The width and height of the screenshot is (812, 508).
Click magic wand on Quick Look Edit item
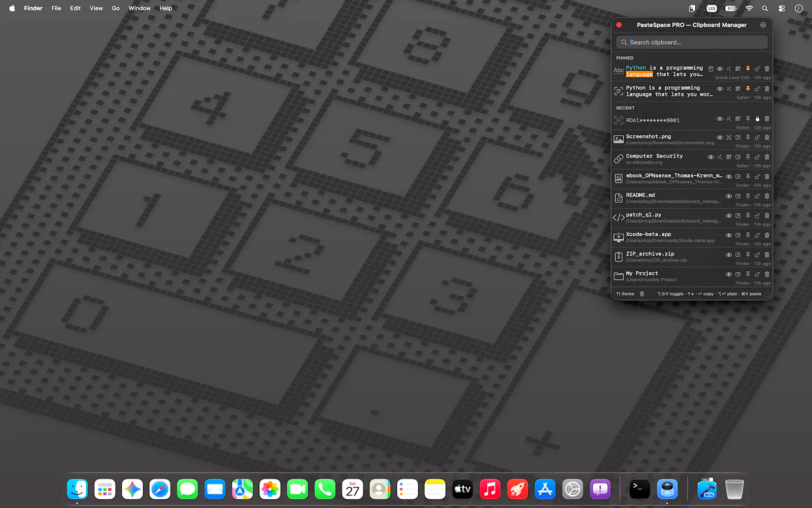(x=729, y=69)
